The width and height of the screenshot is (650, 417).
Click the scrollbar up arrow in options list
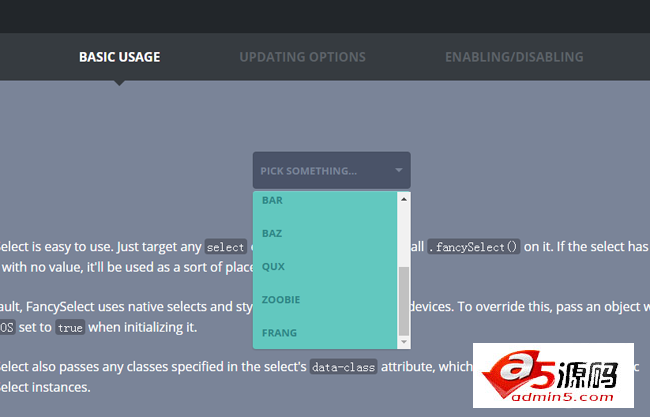(x=404, y=199)
